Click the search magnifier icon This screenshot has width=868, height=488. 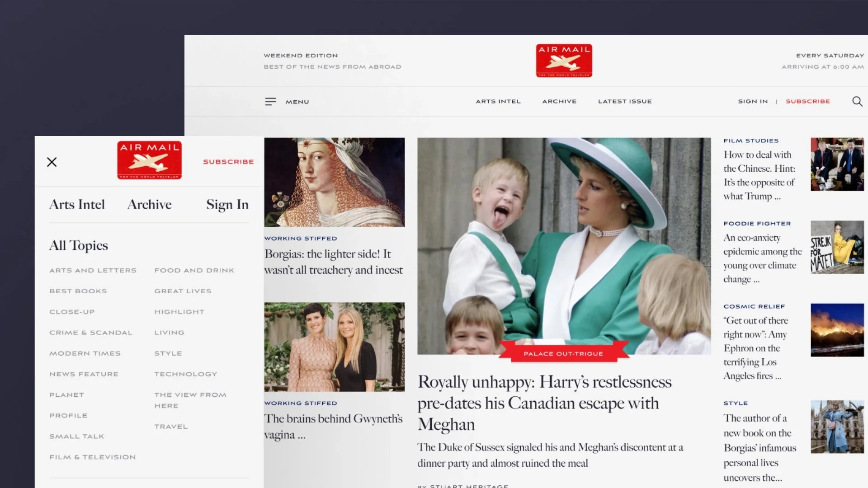pyautogui.click(x=857, y=102)
